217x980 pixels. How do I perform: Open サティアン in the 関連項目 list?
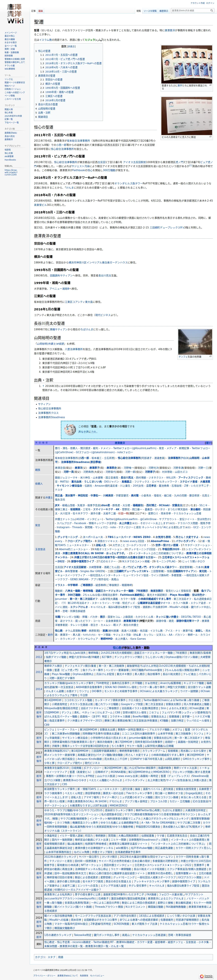(44, 404)
